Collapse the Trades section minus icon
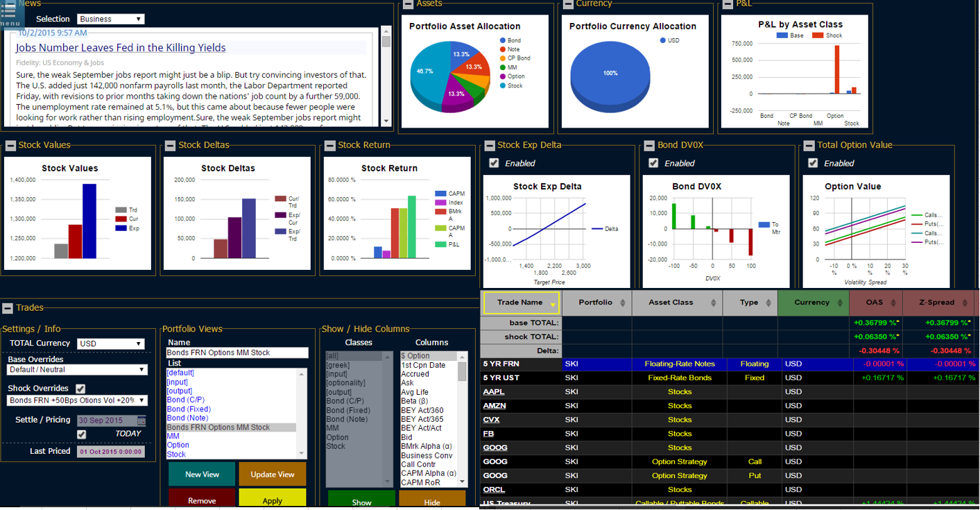The width and height of the screenshot is (980, 510). tap(8, 308)
